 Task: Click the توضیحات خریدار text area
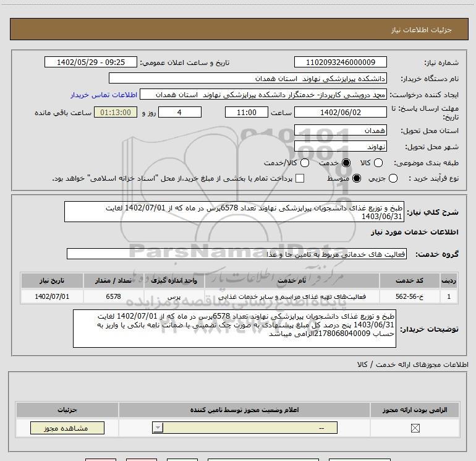tap(234, 329)
